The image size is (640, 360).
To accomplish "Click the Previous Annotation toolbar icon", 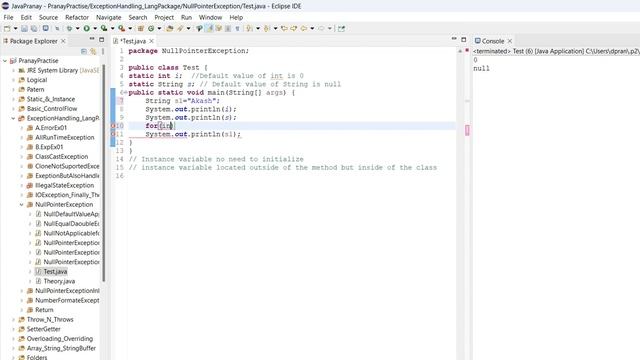I will click(x=267, y=29).
